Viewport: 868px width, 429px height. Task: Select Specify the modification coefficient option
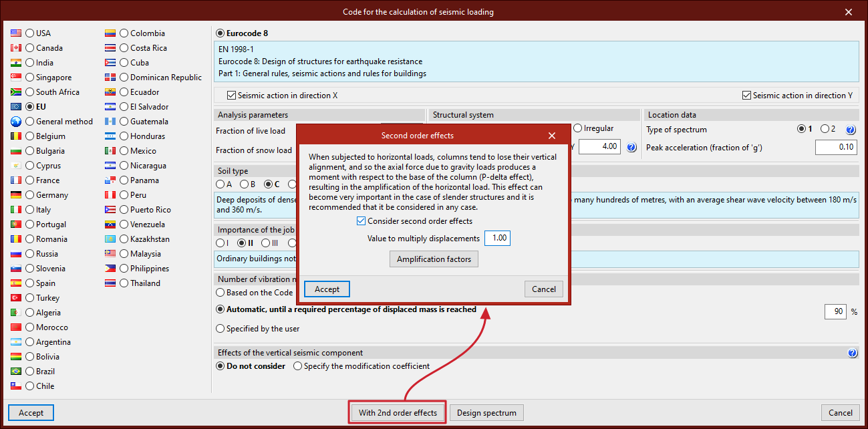(x=298, y=366)
